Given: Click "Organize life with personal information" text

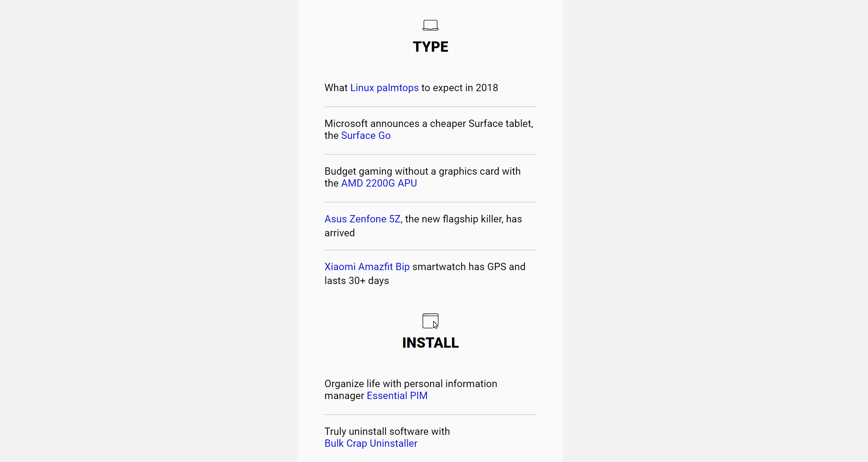Looking at the screenshot, I should (x=411, y=384).
